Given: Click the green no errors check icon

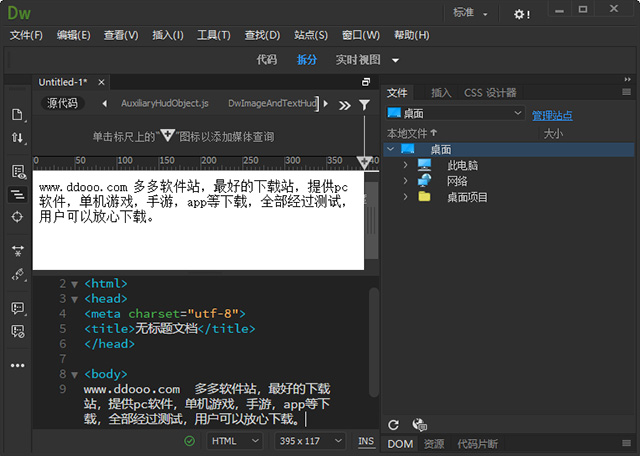Looking at the screenshot, I should click(x=189, y=441).
